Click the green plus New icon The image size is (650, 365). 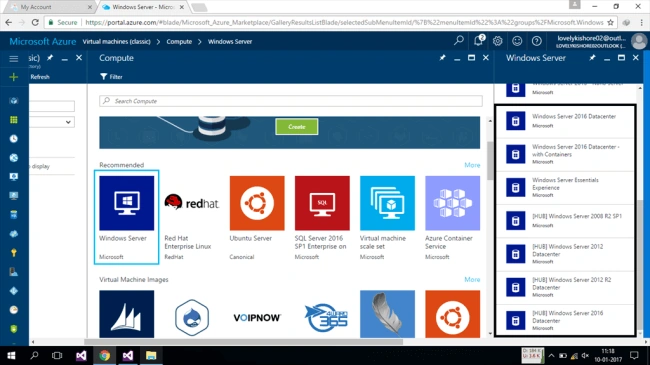click(14, 77)
